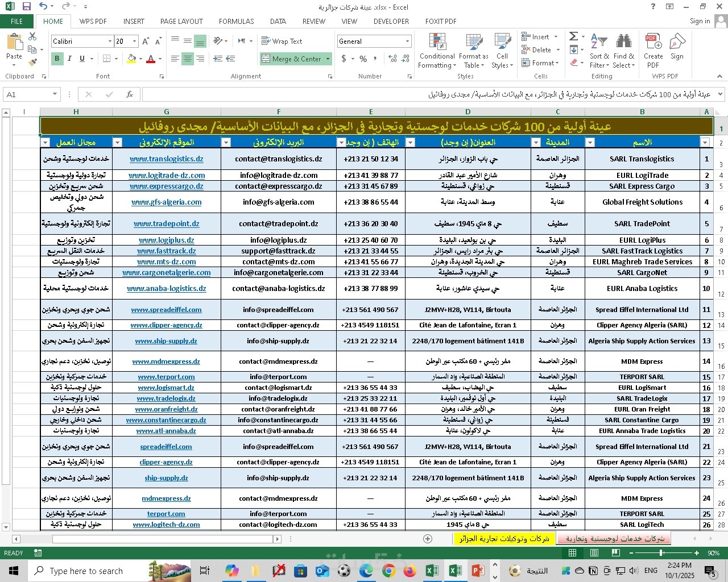The image size is (728, 582).
Task: Toggle Underline formatting
Action: coord(82,59)
